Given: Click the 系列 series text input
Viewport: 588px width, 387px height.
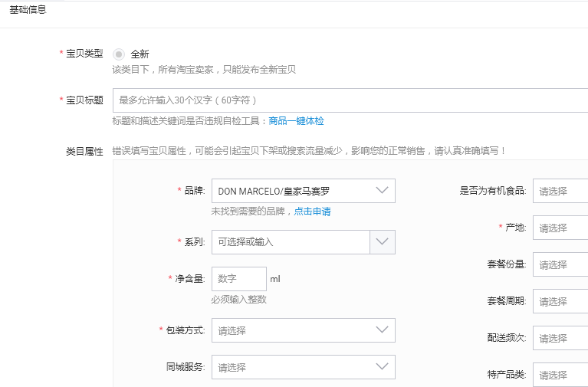Looking at the screenshot, I should click(291, 242).
